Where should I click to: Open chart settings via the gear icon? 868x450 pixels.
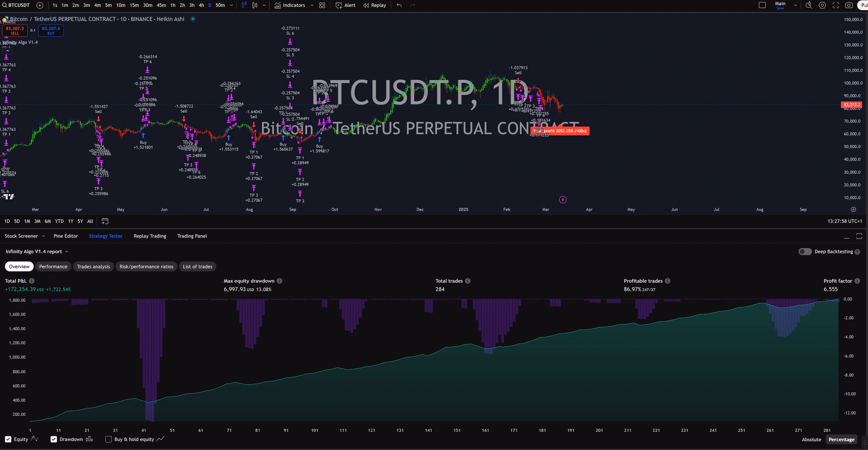point(822,5)
